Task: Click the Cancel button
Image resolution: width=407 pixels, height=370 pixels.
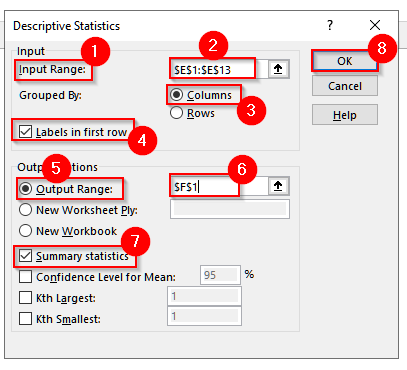Action: pyautogui.click(x=345, y=86)
